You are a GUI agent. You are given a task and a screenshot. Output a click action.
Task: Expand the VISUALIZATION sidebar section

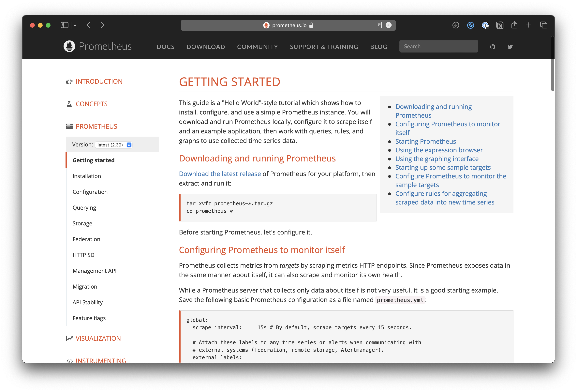(98, 338)
